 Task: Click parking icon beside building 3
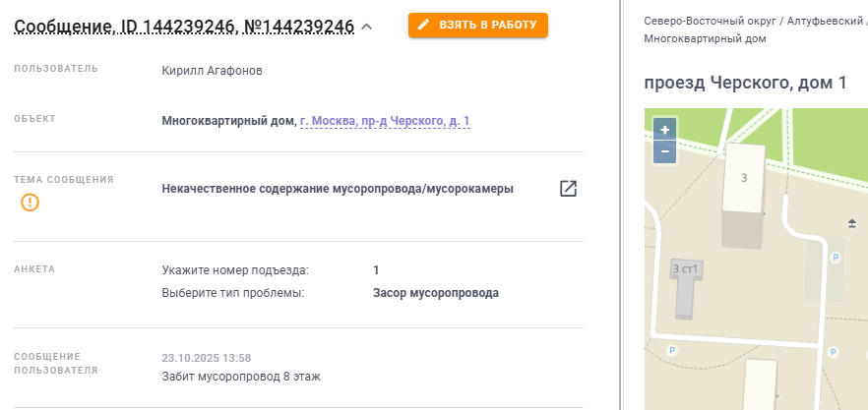(837, 257)
